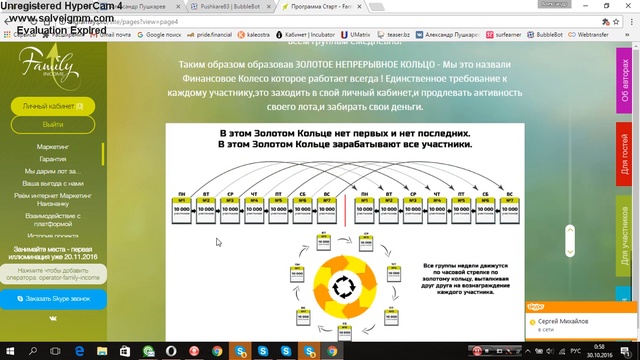Click the add operator-family-income button

53,274
